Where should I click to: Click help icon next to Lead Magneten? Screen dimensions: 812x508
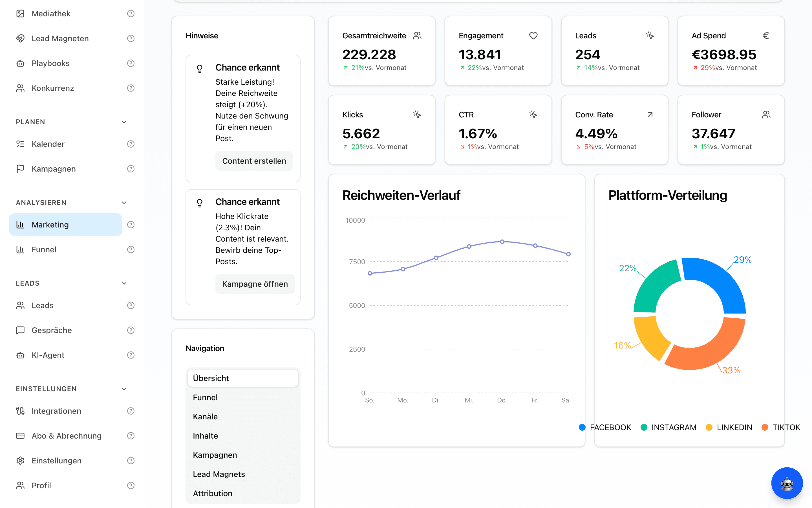tap(131, 38)
